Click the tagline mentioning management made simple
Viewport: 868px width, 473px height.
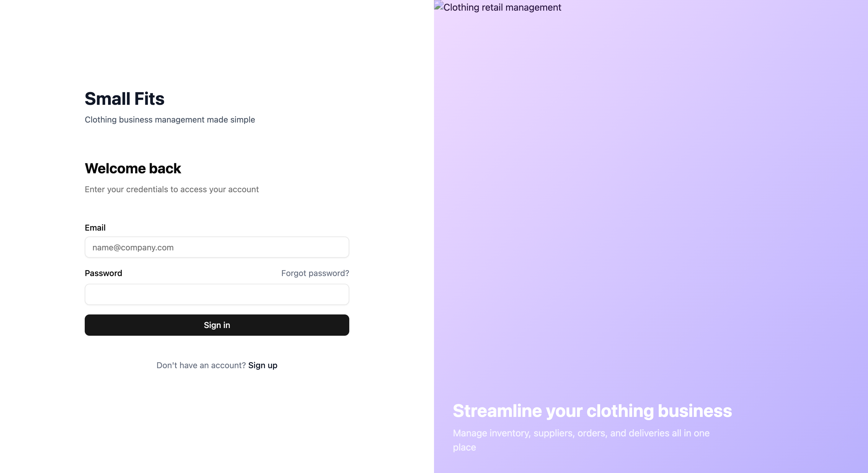[x=170, y=120]
